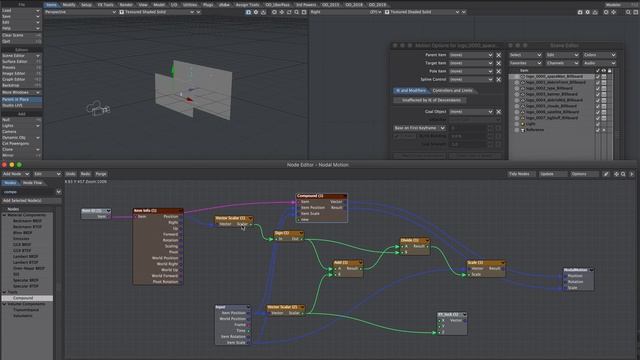Click Tidy Nodes button
Image resolution: width=640 pixels, height=360 pixels.
(521, 174)
